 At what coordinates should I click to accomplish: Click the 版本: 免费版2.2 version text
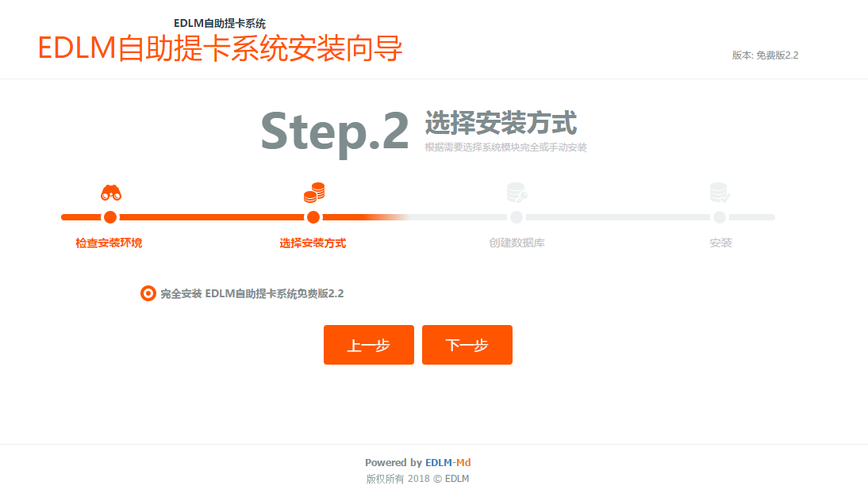click(x=765, y=55)
